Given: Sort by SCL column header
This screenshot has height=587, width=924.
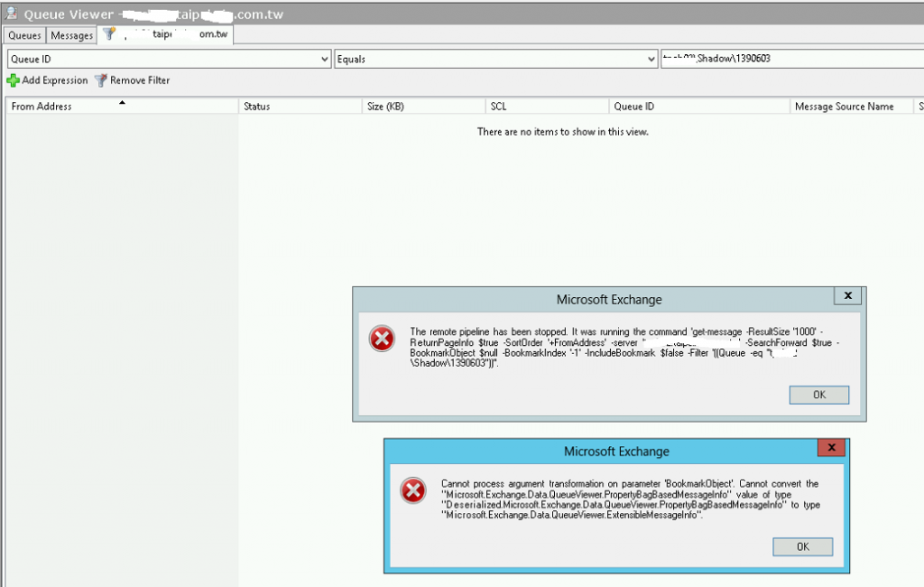Looking at the screenshot, I should [x=547, y=107].
